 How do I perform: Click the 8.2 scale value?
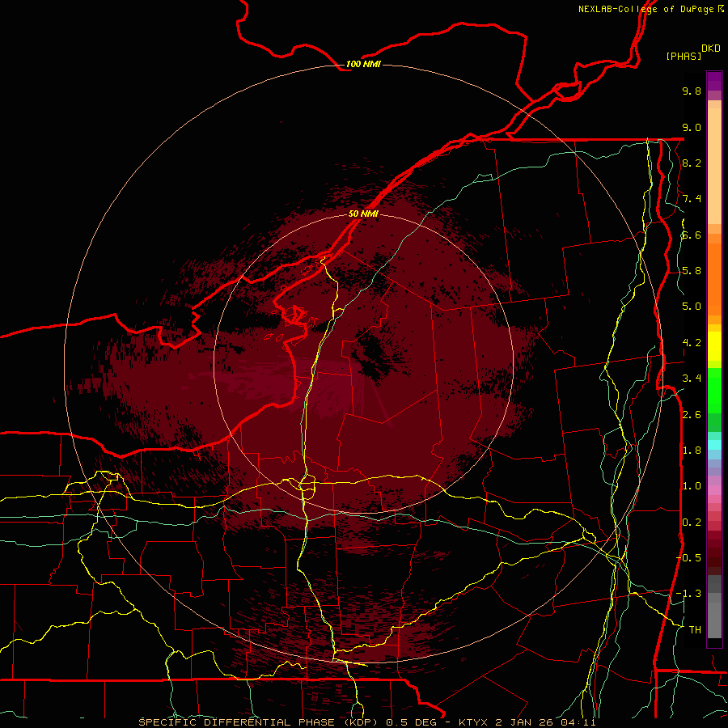tap(692, 163)
